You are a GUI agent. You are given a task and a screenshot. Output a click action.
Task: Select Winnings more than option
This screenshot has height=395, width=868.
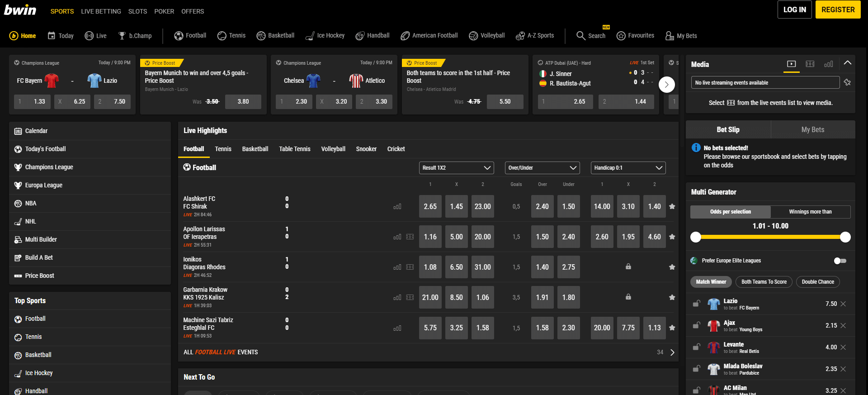click(x=811, y=212)
